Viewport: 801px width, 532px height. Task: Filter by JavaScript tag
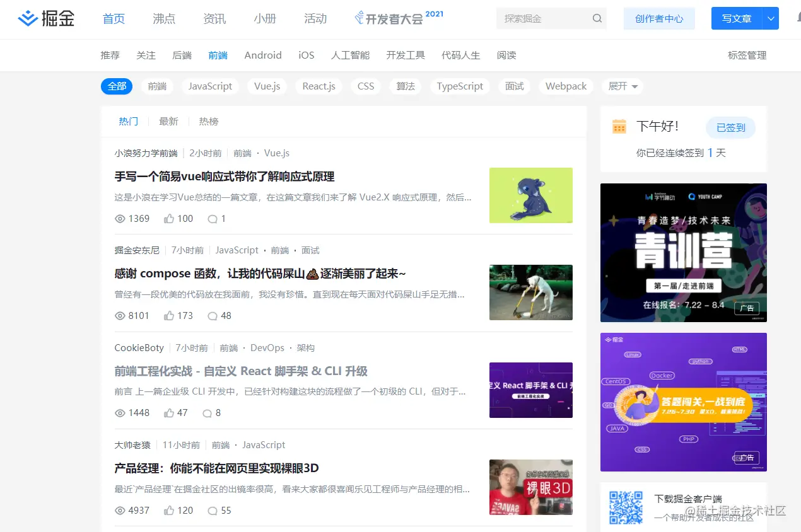tap(210, 86)
